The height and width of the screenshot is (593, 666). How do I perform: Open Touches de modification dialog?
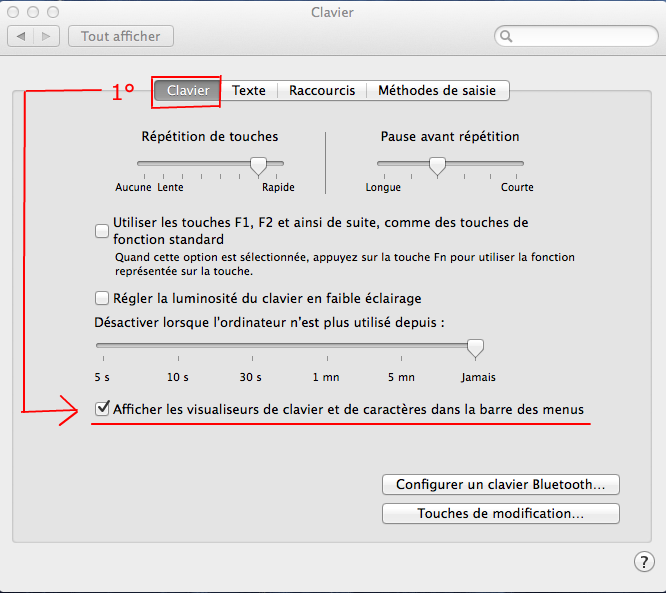(x=501, y=514)
